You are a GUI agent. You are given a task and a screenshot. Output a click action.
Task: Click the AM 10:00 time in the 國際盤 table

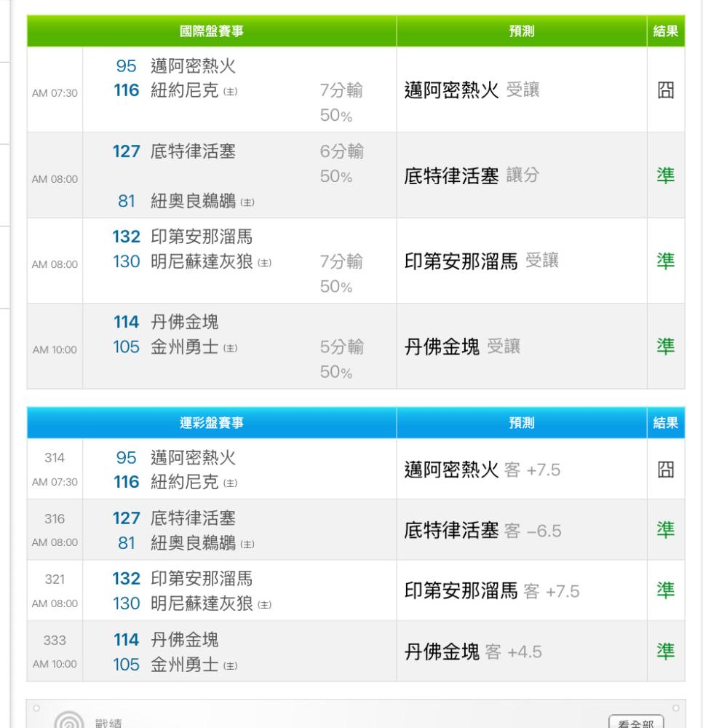[55, 349]
